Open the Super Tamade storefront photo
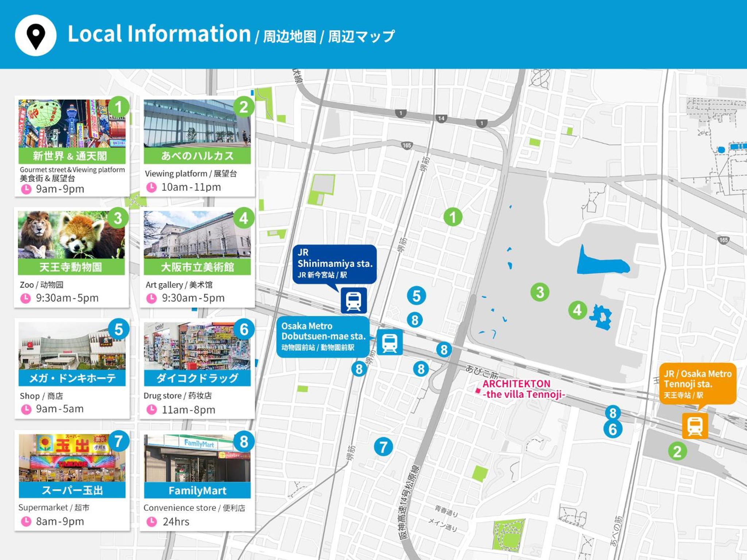 point(72,458)
